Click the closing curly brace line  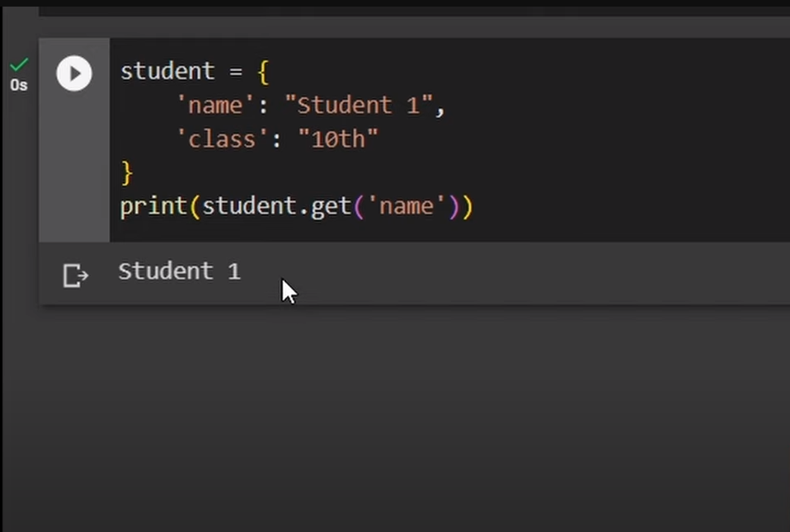(x=127, y=173)
